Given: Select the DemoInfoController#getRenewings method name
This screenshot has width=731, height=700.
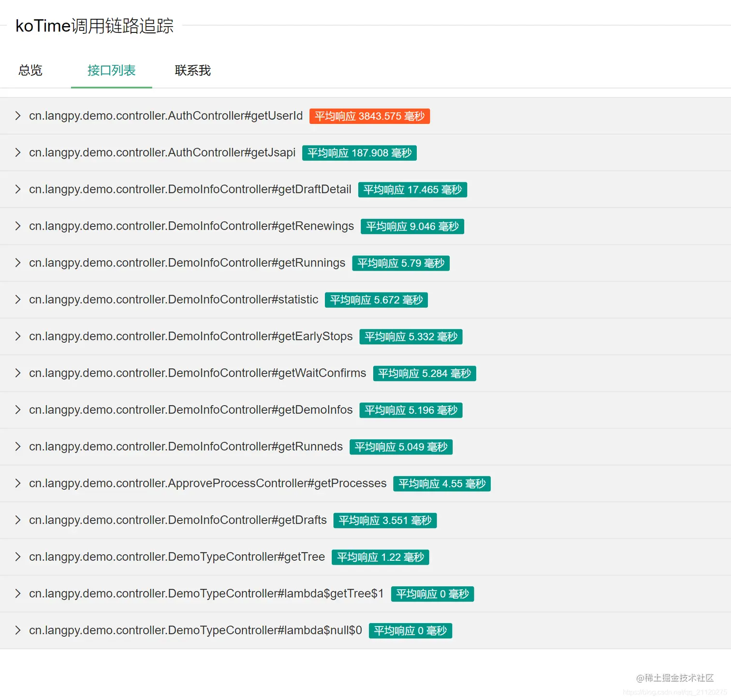Looking at the screenshot, I should point(191,226).
